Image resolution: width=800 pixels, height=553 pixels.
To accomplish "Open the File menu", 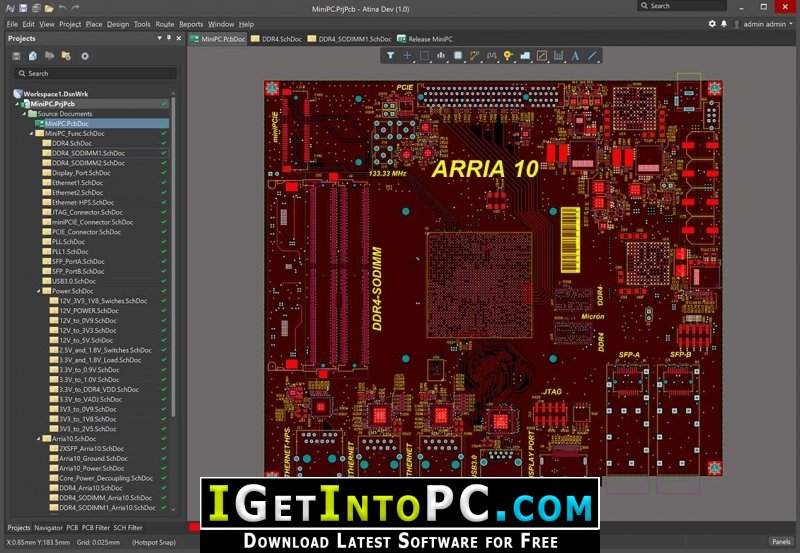I will click(x=12, y=24).
